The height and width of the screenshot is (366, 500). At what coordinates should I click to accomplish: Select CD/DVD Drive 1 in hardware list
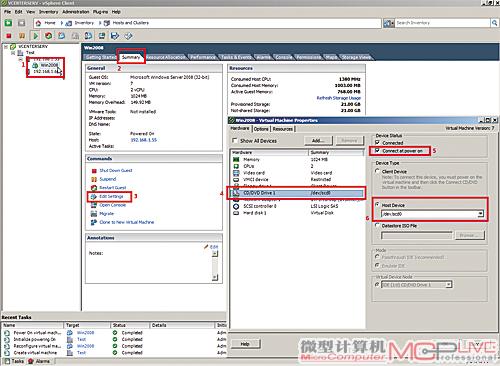click(298, 193)
